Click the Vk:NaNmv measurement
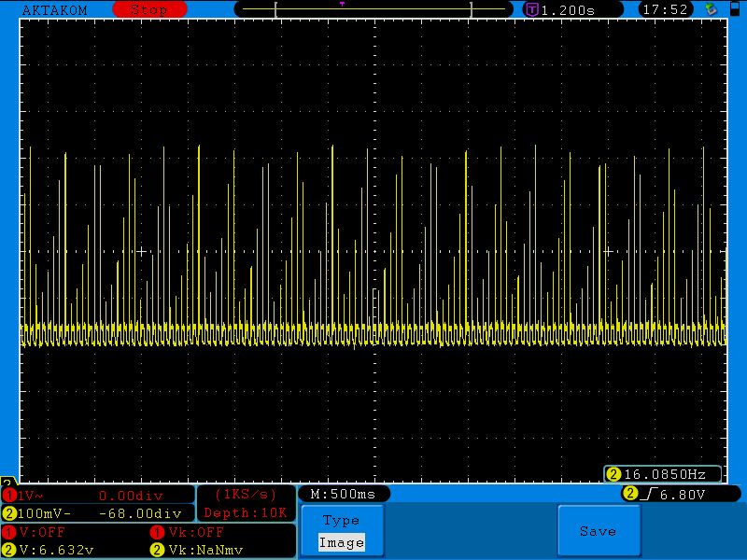This screenshot has width=747, height=560. pyautogui.click(x=205, y=550)
